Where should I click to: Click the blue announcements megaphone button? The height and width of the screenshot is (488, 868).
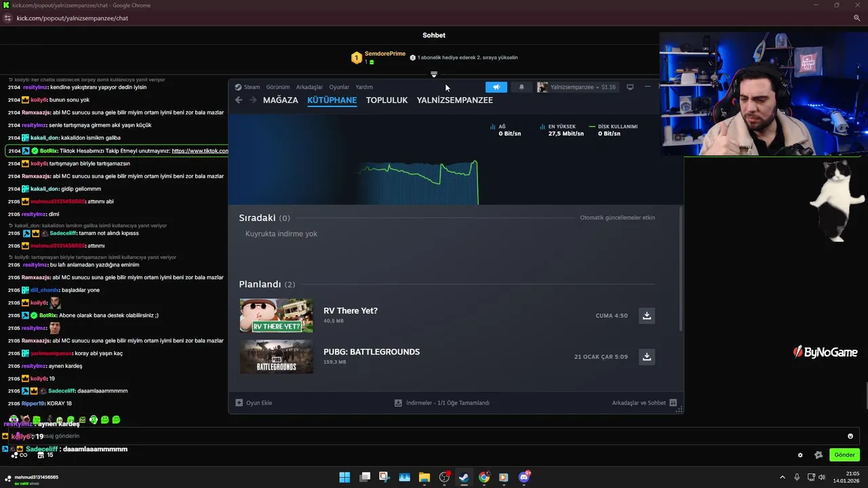(x=496, y=87)
